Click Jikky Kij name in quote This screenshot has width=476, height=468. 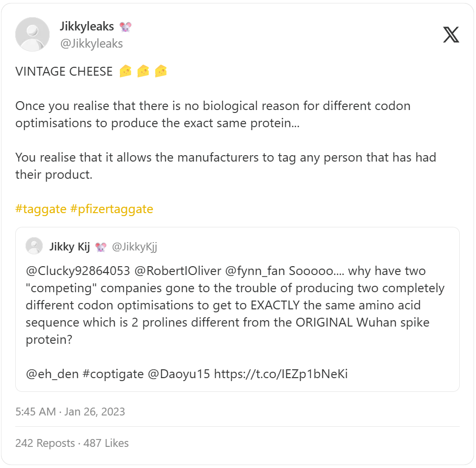[69, 247]
